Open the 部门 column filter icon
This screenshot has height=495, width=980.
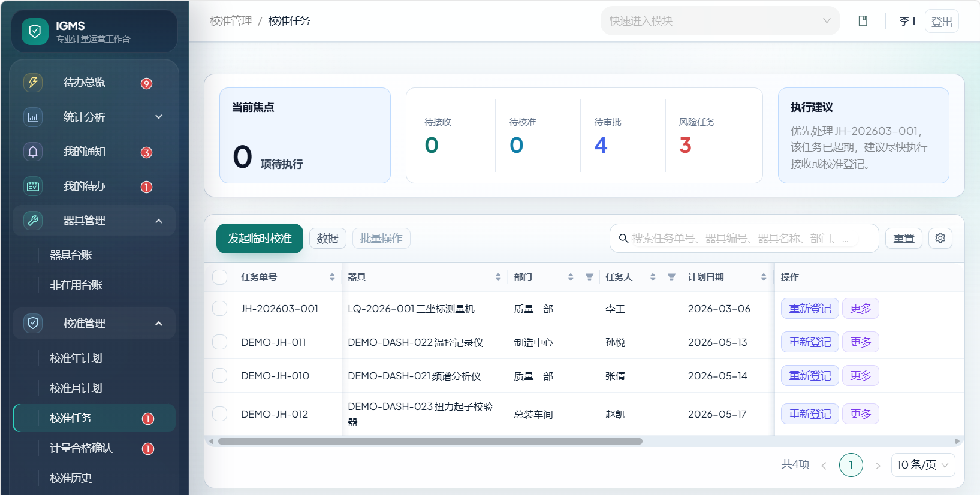(x=589, y=277)
